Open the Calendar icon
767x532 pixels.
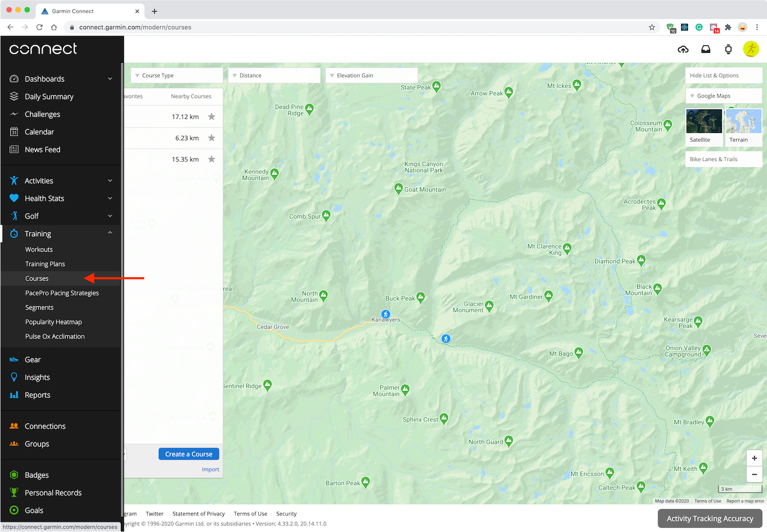(x=13, y=131)
